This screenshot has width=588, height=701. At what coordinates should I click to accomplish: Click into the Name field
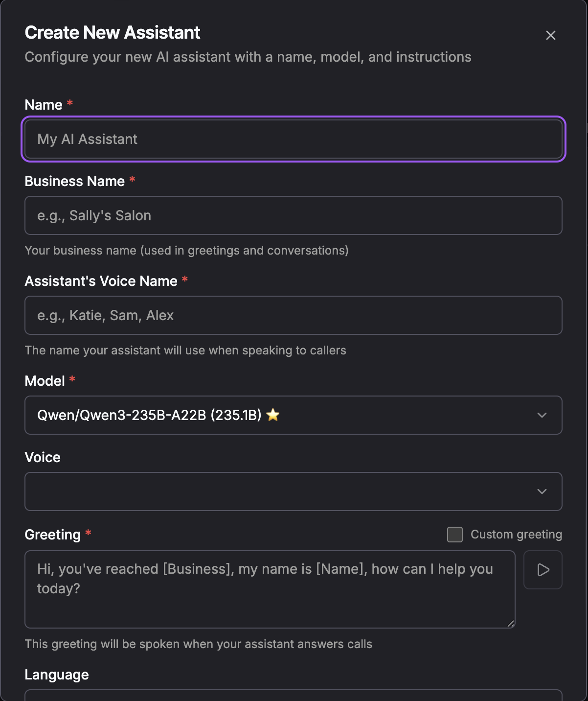pos(294,139)
